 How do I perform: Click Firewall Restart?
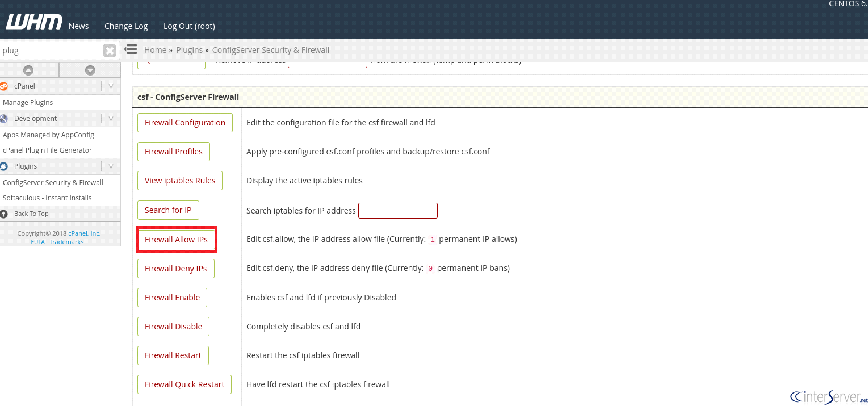tap(173, 355)
